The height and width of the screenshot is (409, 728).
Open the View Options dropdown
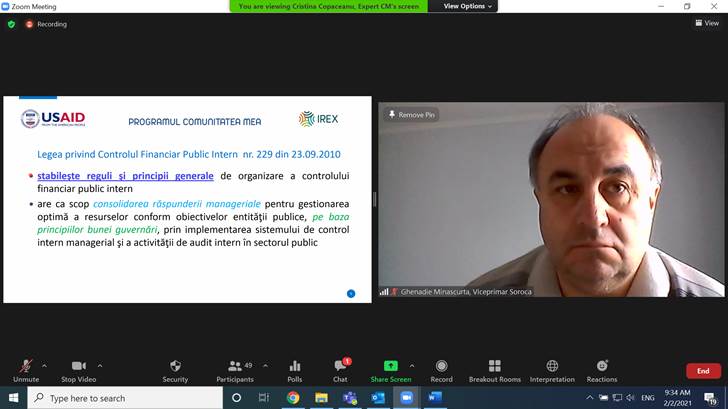pos(468,6)
